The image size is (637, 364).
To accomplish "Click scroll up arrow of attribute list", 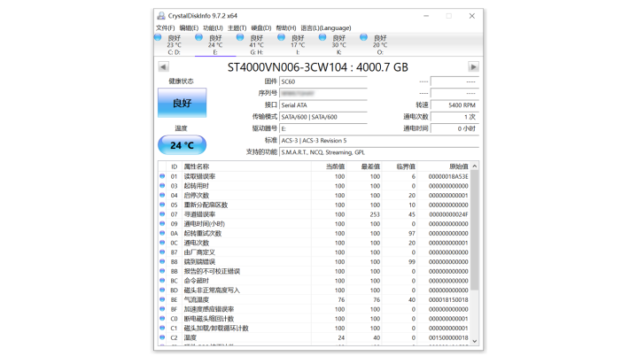I will 475,167.
